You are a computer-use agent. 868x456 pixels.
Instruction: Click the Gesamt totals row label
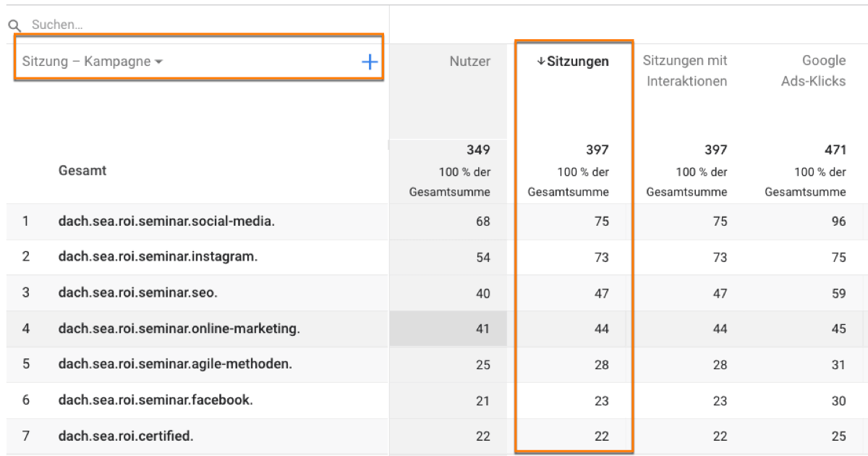[82, 172]
